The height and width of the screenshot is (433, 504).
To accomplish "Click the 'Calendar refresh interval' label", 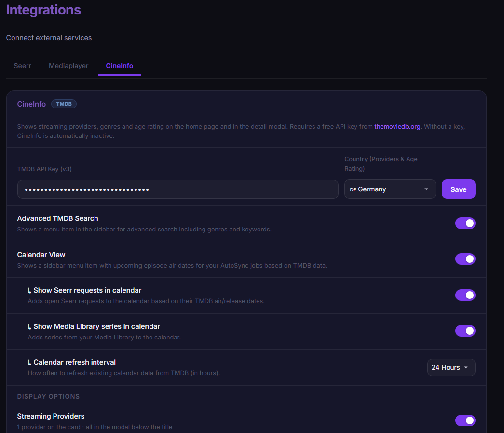I will (75, 362).
